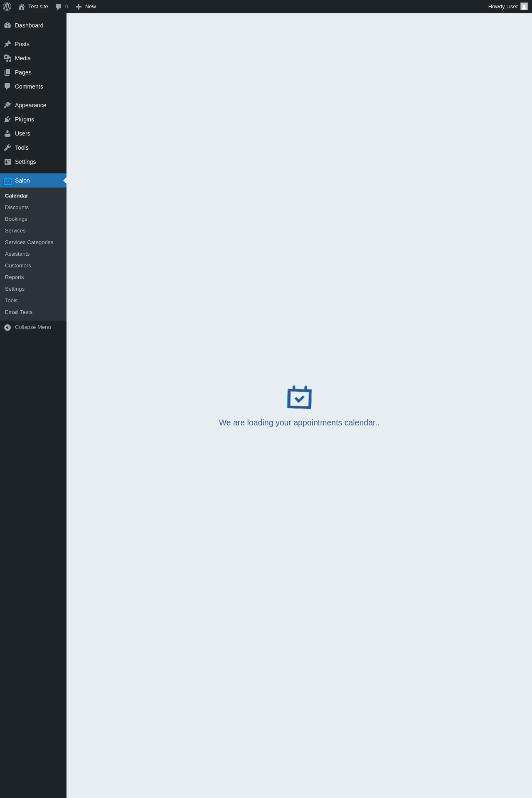
Task: Open Media library menu
Action: coord(33,58)
